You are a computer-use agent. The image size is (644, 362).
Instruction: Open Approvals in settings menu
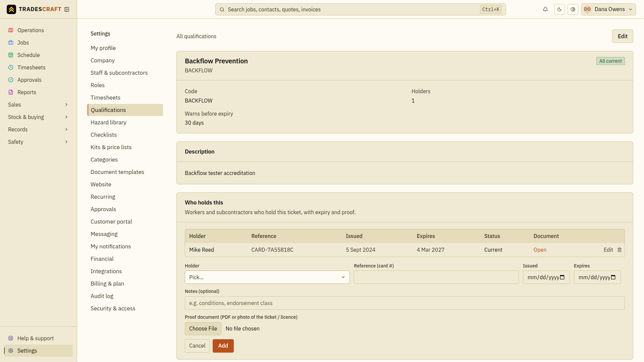(x=125, y=209)
